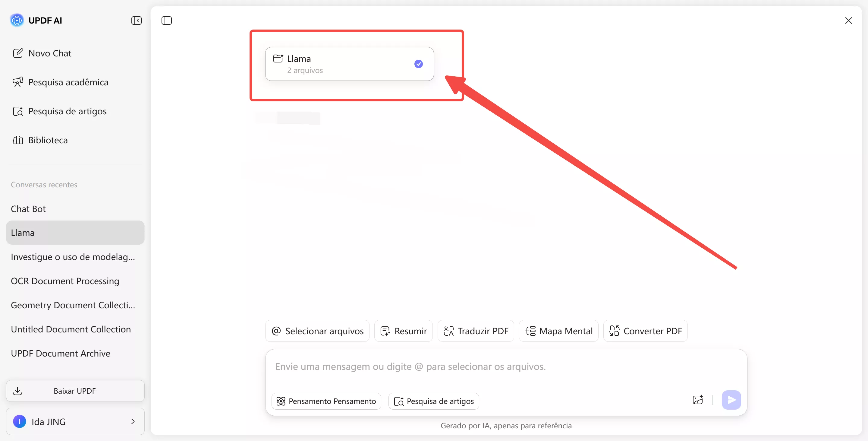Deselect the Llama folder checkmark

point(419,64)
